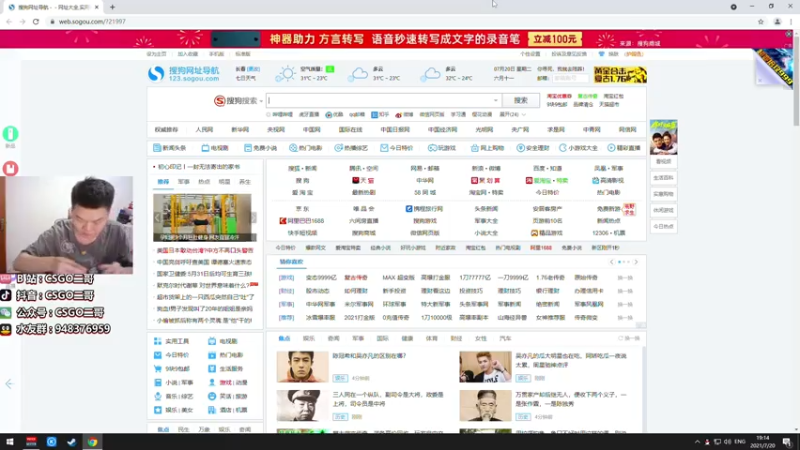Click the 设为主页 link at top
This screenshot has width=800, height=450.
pyautogui.click(x=156, y=54)
